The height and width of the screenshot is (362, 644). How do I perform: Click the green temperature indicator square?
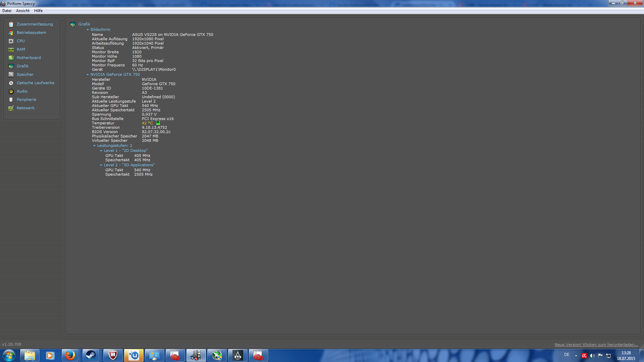pyautogui.click(x=158, y=123)
